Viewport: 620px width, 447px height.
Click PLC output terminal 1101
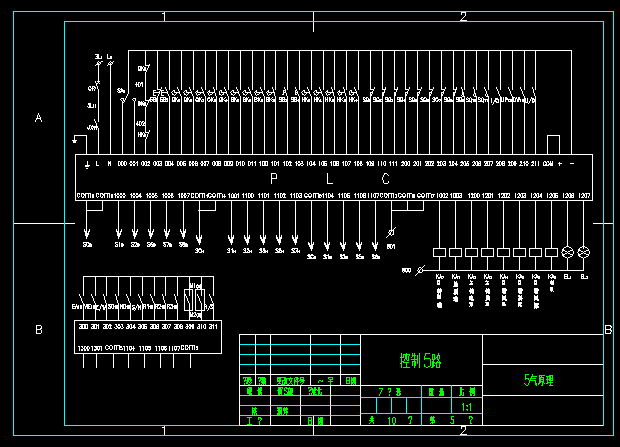[x=264, y=196]
